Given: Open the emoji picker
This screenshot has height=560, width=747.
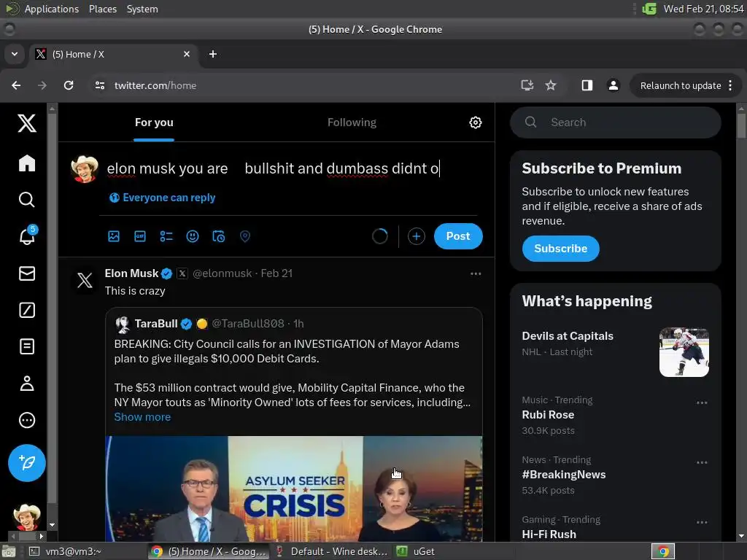Looking at the screenshot, I should tap(193, 236).
